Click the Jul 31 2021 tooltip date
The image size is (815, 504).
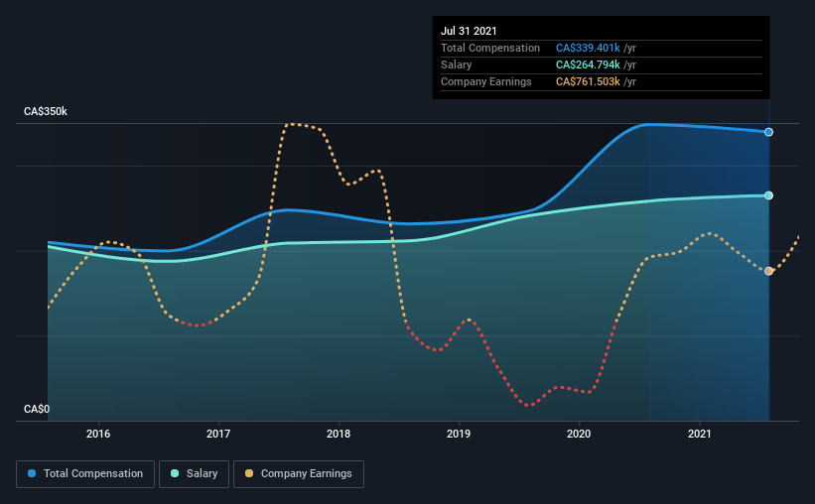pos(469,31)
